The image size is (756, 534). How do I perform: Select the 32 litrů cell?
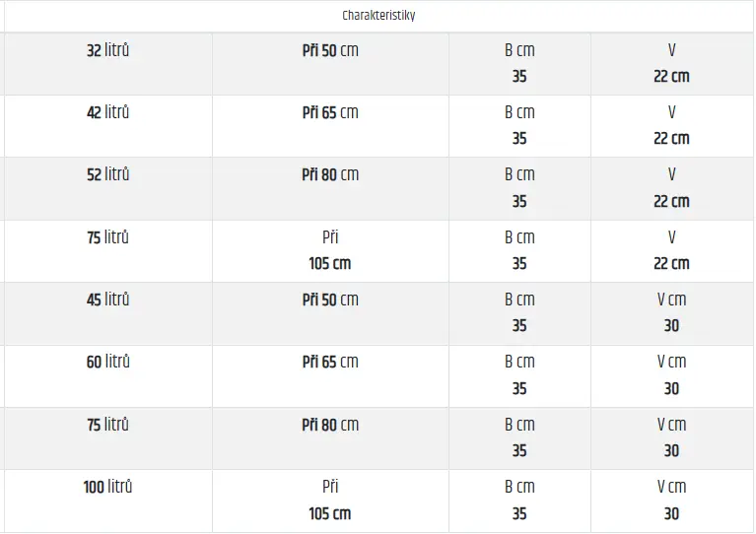click(107, 51)
